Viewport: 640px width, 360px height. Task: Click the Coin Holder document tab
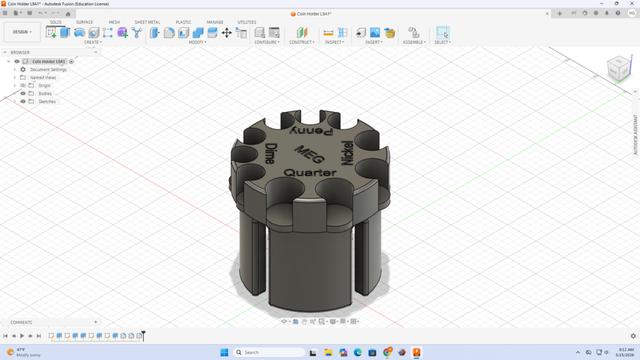coord(311,13)
